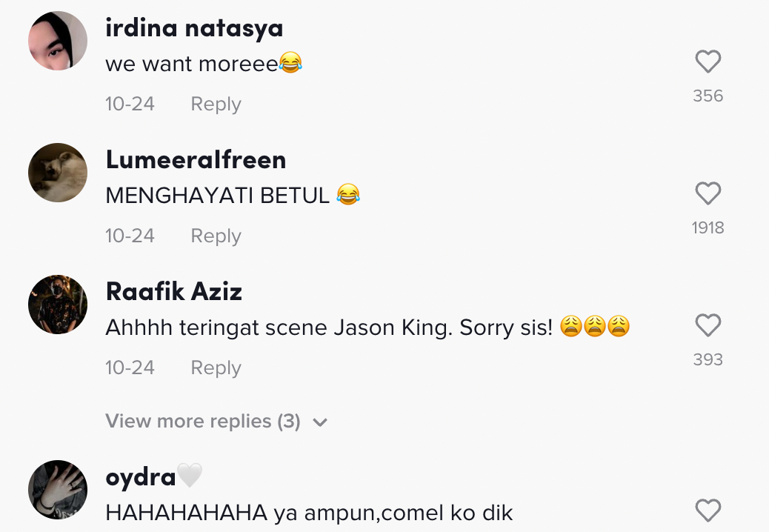Image resolution: width=769 pixels, height=532 pixels.
Task: Reply to Lumeeralfreen's comment
Action: tap(216, 236)
